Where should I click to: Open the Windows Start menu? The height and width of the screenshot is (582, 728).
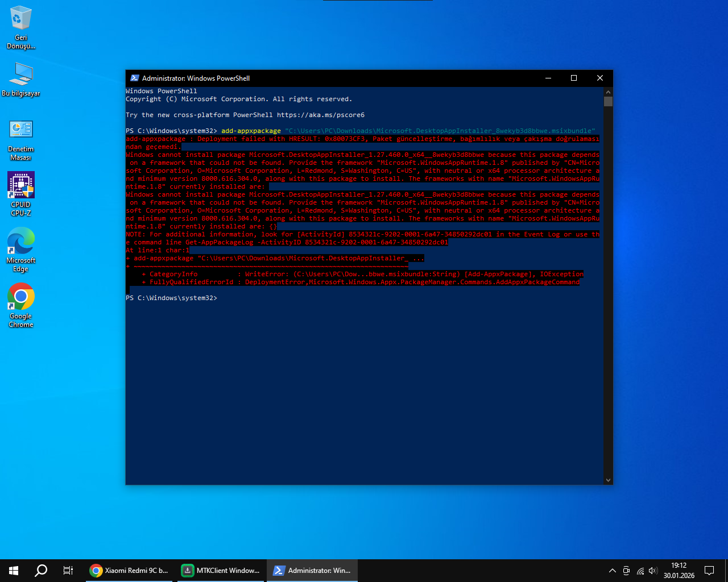coord(14,571)
